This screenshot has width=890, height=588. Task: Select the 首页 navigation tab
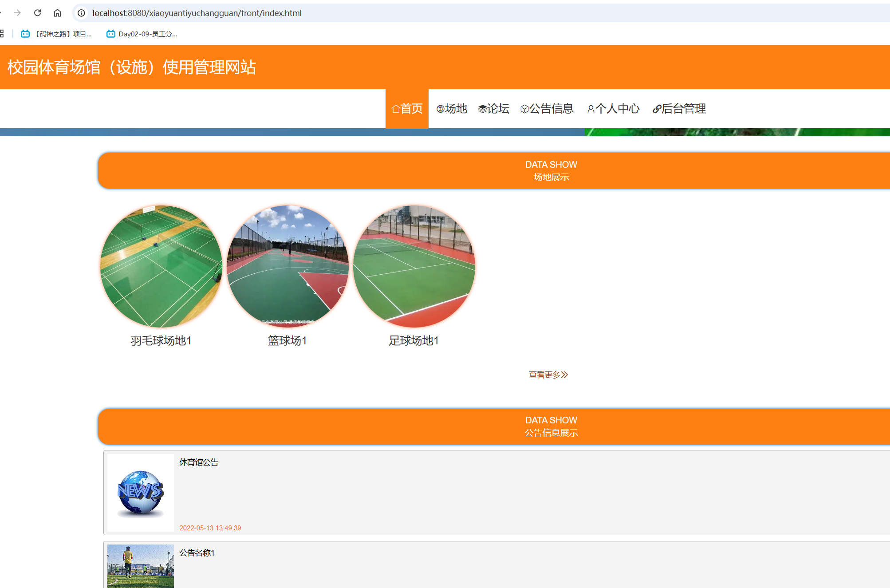tap(407, 109)
